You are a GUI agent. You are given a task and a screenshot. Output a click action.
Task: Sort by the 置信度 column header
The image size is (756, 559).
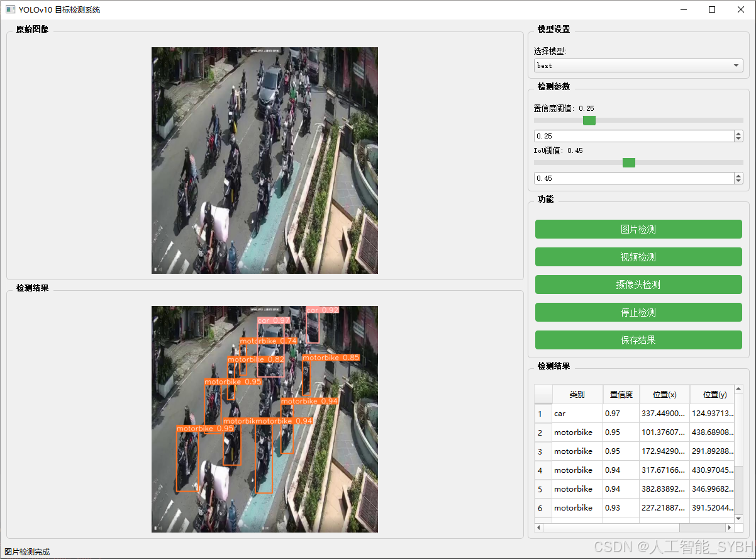pyautogui.click(x=621, y=394)
